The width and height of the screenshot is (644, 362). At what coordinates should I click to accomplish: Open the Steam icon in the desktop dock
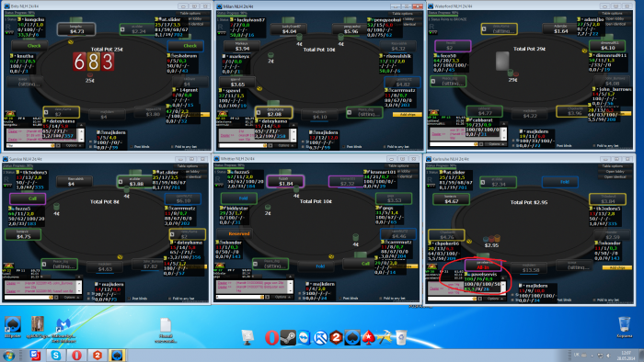click(x=288, y=337)
